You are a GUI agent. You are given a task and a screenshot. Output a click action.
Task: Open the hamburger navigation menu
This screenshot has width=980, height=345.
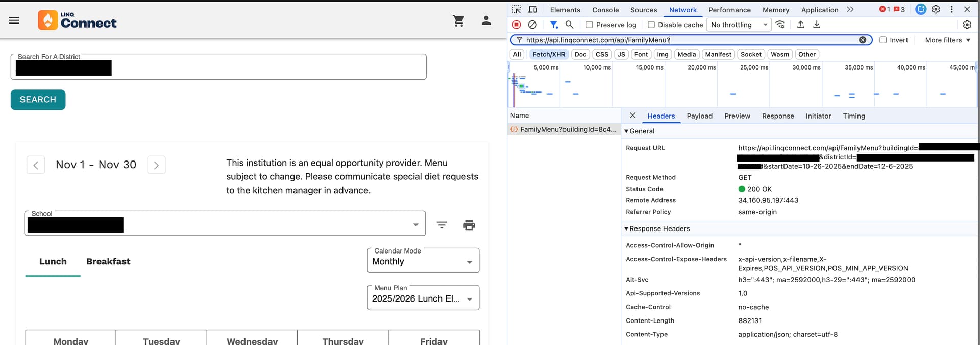pos(14,20)
